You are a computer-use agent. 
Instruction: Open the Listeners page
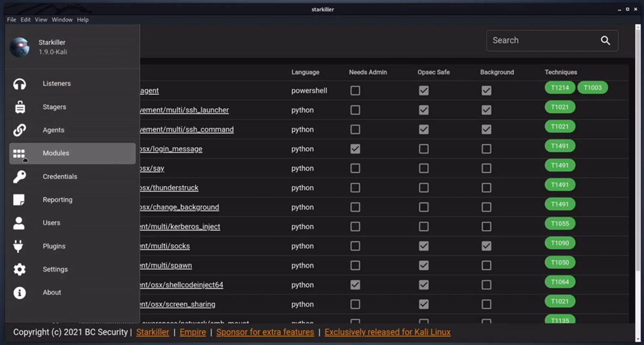[x=57, y=84]
